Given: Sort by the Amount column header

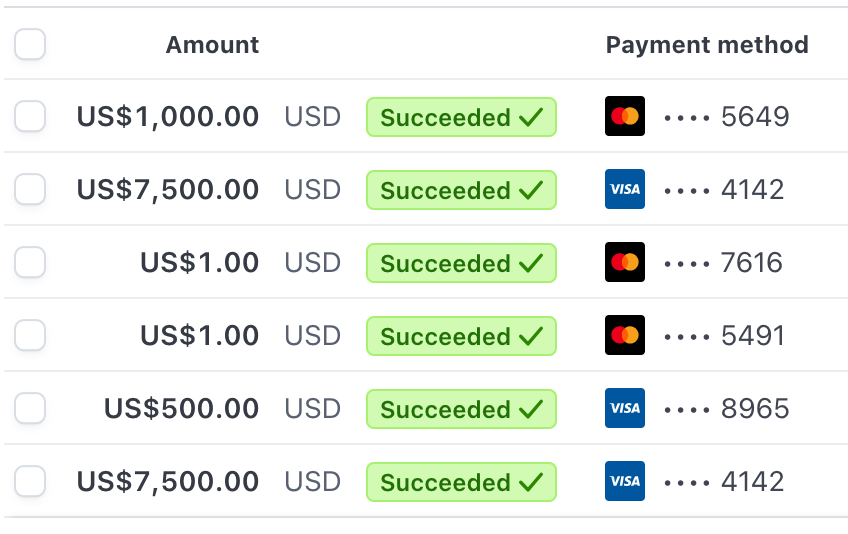Looking at the screenshot, I should tap(212, 45).
